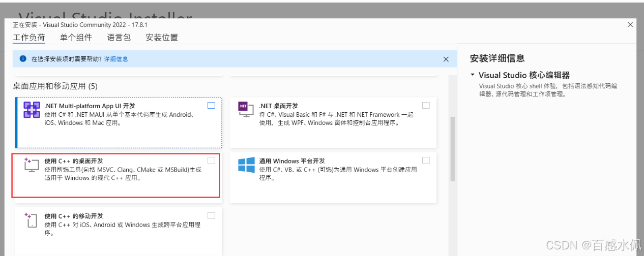Click the 通用 Windows 平台开发 Windows logo icon
This screenshot has height=256, width=644.
pyautogui.click(x=247, y=165)
